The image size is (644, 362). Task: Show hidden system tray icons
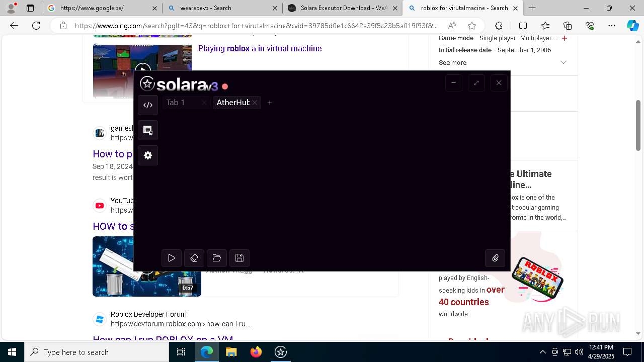click(x=542, y=352)
